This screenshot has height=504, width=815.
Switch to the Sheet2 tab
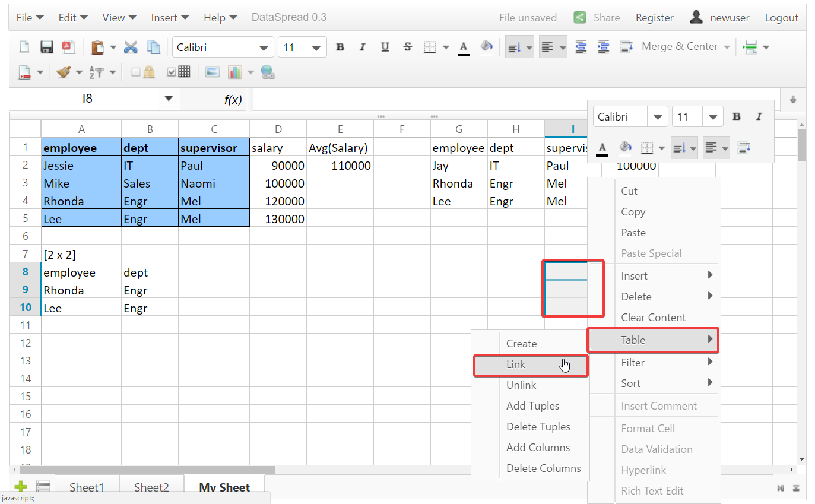click(151, 487)
